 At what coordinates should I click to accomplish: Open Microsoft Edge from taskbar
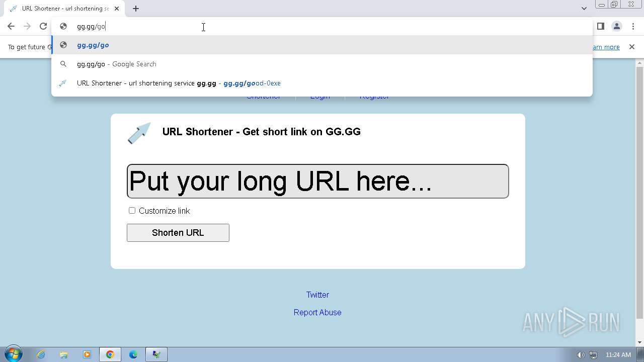[x=133, y=354]
